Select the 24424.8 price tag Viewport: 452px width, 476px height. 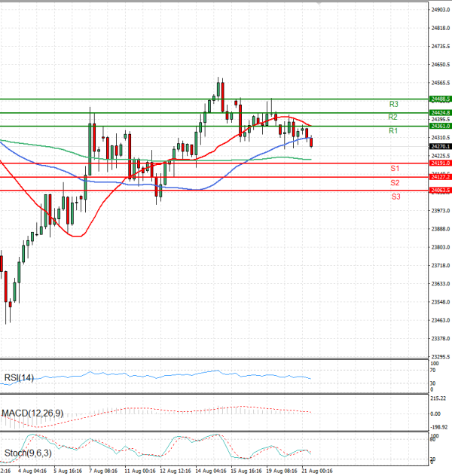pyautogui.click(x=440, y=113)
